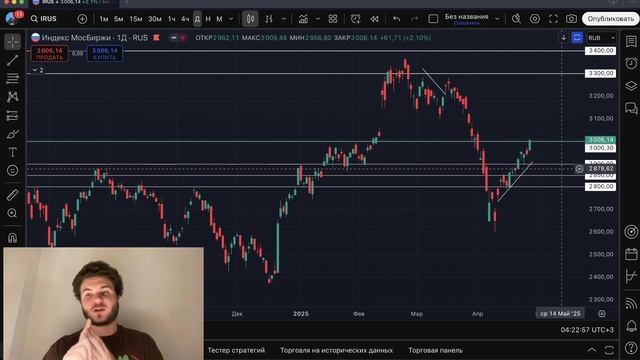Open the economic calendar panel

(x=631, y=254)
